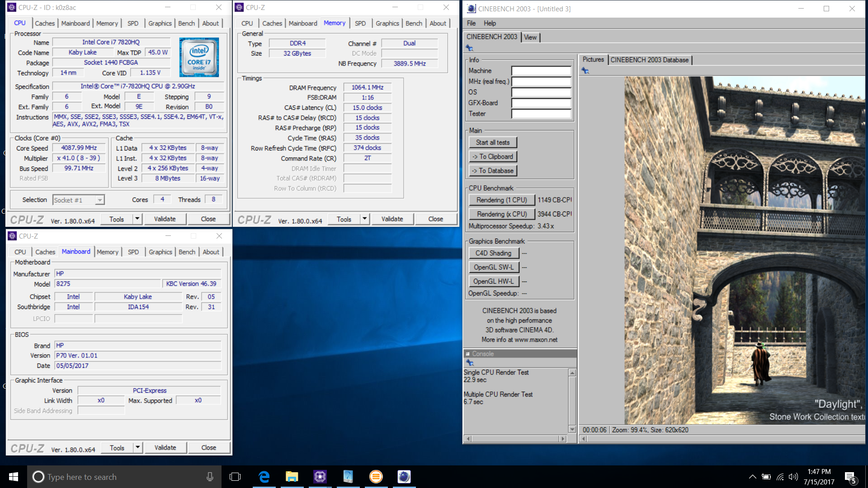Click the orange round app icon on the taskbar

click(x=376, y=477)
